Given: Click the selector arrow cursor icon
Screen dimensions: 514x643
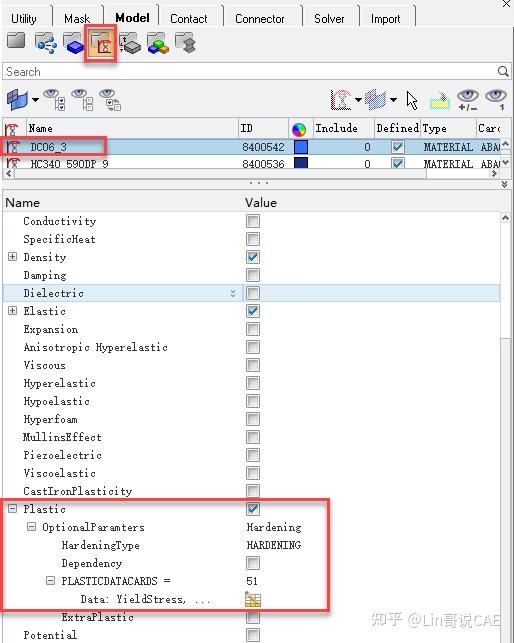Looking at the screenshot, I should 412,100.
